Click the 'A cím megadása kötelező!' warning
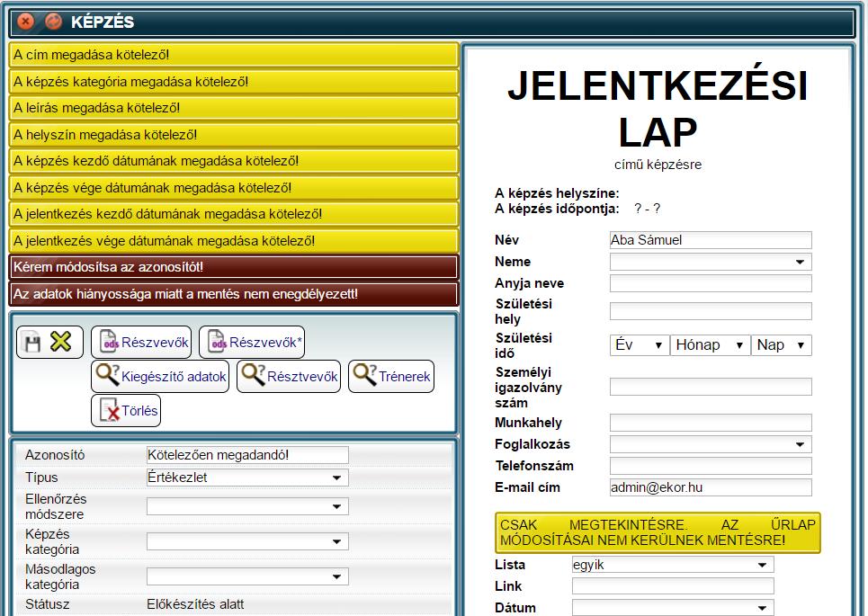The image size is (868, 616). (x=234, y=55)
